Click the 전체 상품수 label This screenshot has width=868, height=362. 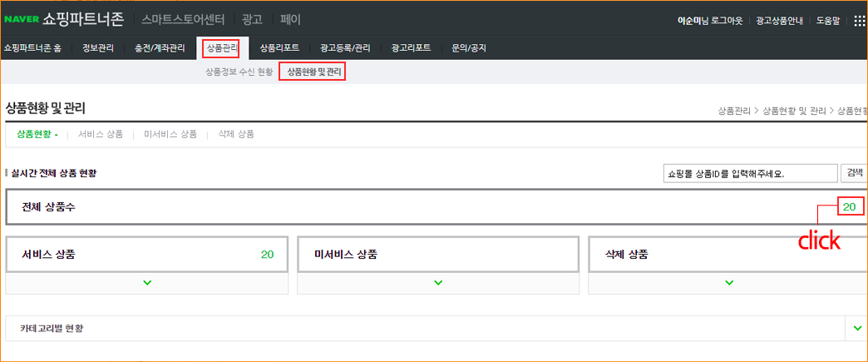point(49,207)
